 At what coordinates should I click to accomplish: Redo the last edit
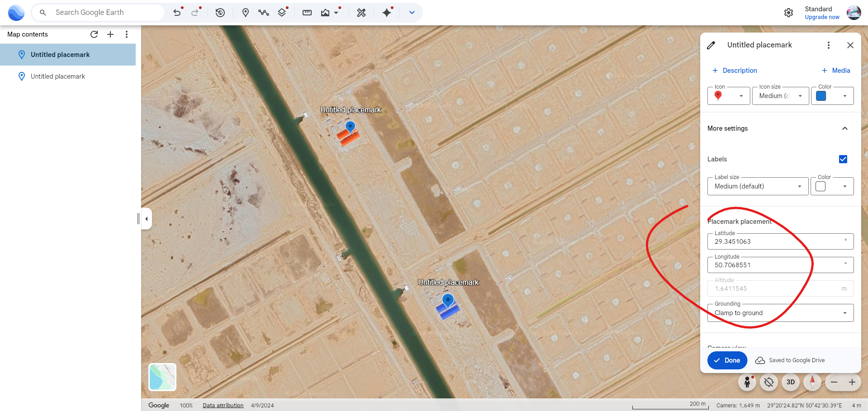pos(195,13)
